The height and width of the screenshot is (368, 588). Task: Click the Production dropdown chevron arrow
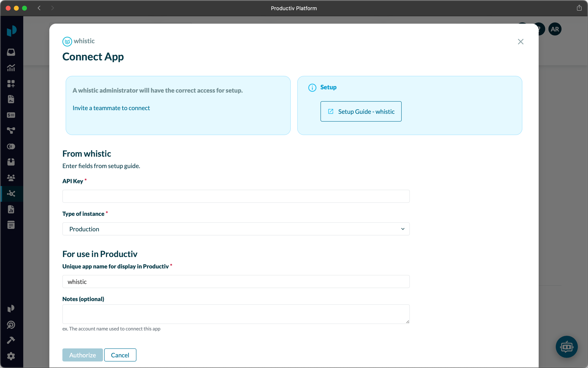[x=403, y=229]
